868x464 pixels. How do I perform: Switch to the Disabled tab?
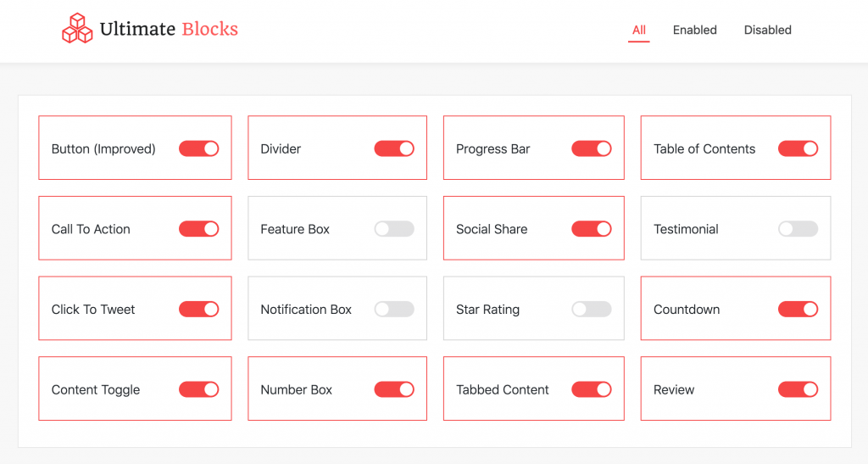tap(767, 30)
